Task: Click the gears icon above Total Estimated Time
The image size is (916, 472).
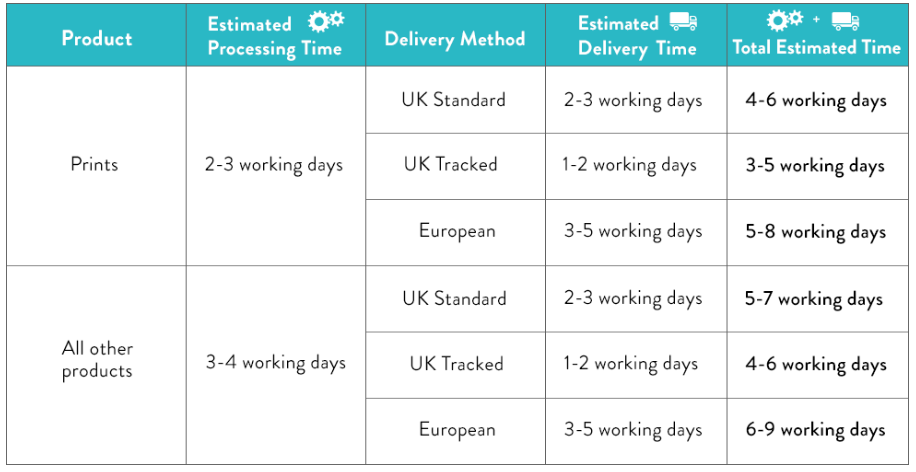Action: pos(785,20)
